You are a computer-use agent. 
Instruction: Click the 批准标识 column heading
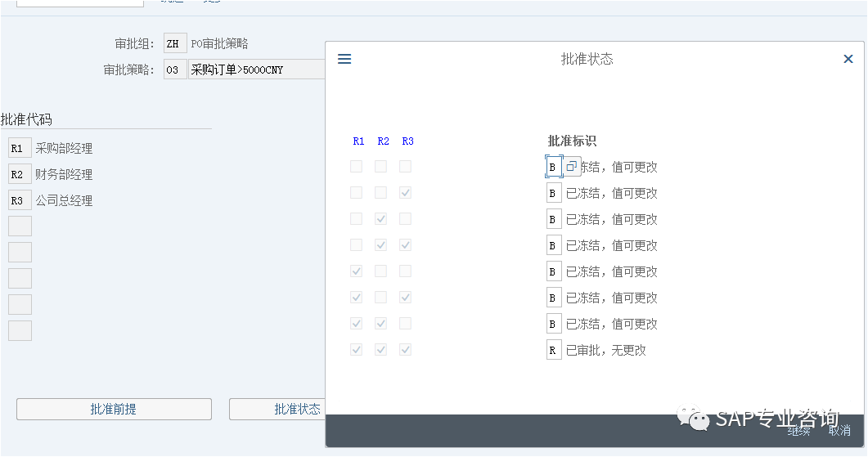(x=572, y=141)
